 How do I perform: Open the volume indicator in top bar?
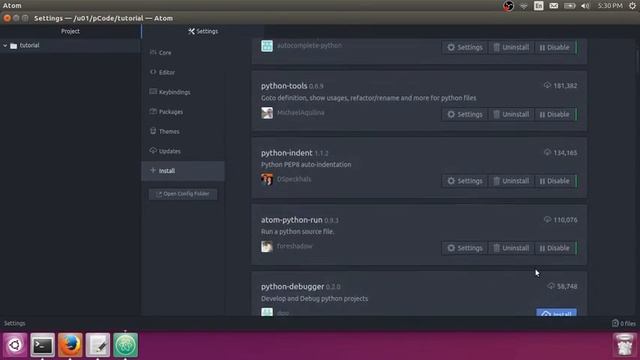(x=585, y=6)
